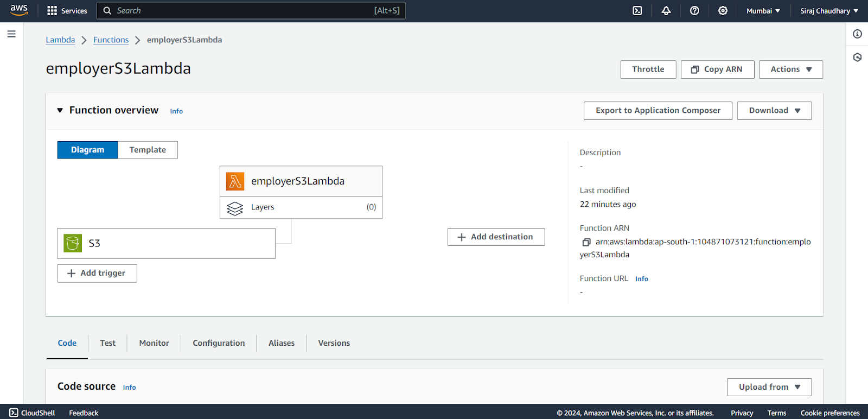Image resolution: width=868 pixels, height=419 pixels.
Task: Click the CloudShell icon in footer
Action: [x=14, y=412]
